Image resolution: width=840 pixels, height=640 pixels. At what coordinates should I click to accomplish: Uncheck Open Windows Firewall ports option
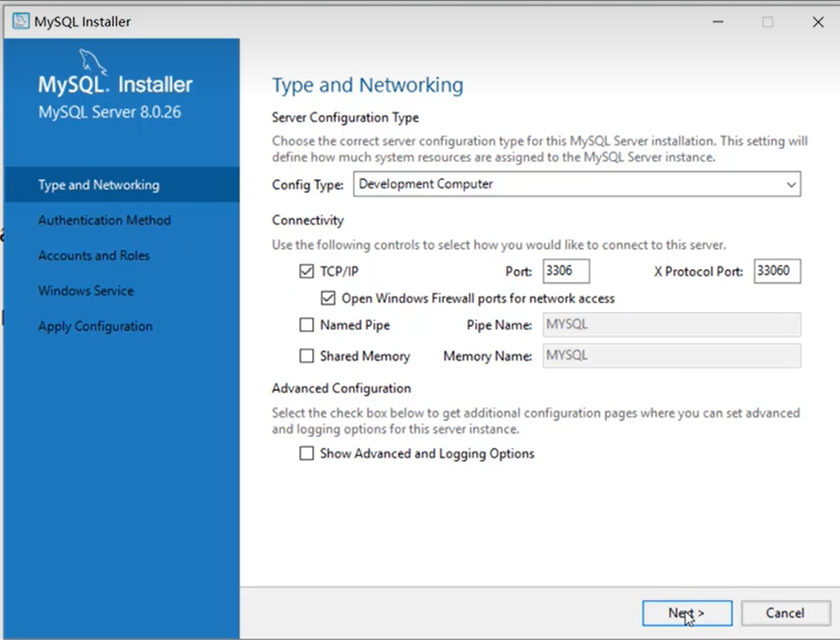[x=327, y=298]
